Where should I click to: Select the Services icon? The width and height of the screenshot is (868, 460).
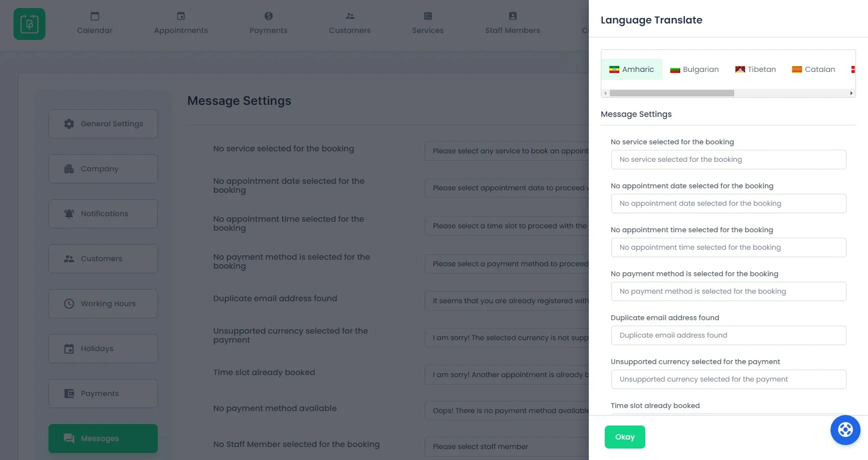pos(428,15)
